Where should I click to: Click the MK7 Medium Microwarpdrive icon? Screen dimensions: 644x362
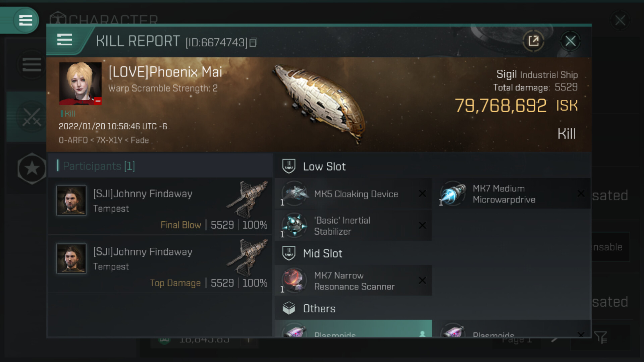[453, 193]
